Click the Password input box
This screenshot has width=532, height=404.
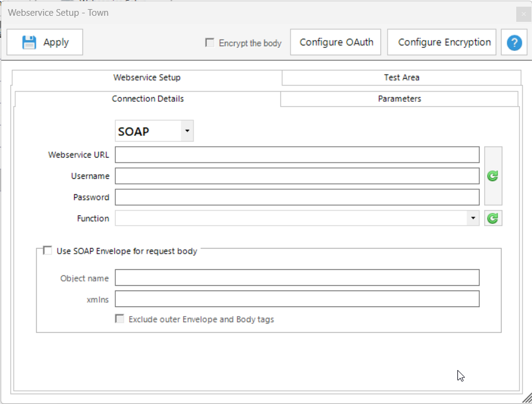point(297,197)
